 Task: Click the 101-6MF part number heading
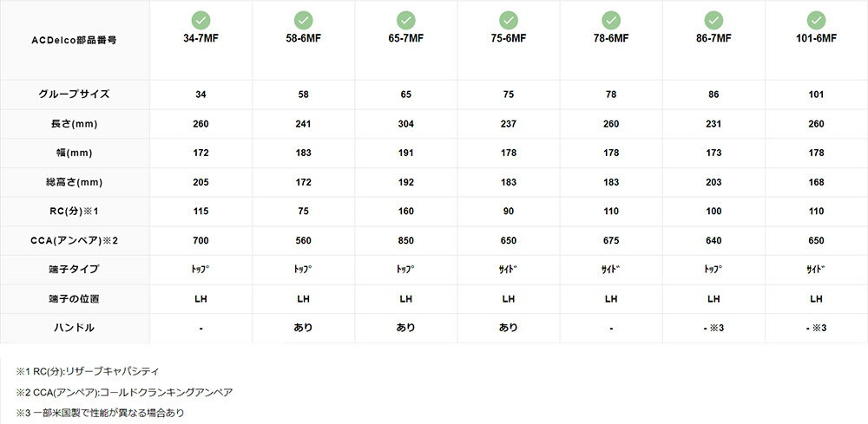(x=816, y=38)
